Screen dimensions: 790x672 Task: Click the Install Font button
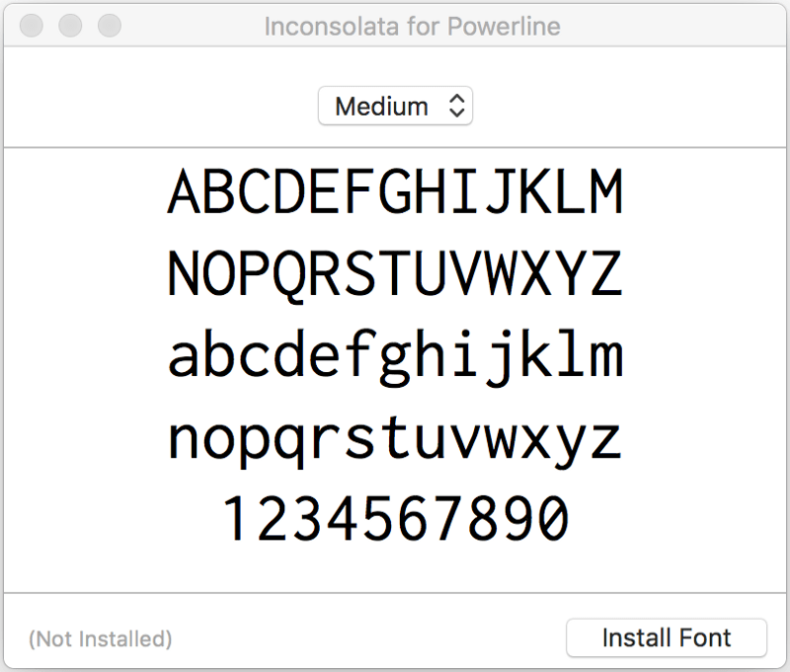pyautogui.click(x=666, y=637)
